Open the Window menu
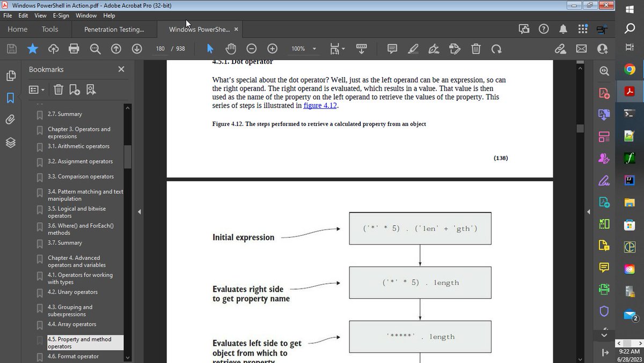The image size is (644, 363). tap(86, 16)
